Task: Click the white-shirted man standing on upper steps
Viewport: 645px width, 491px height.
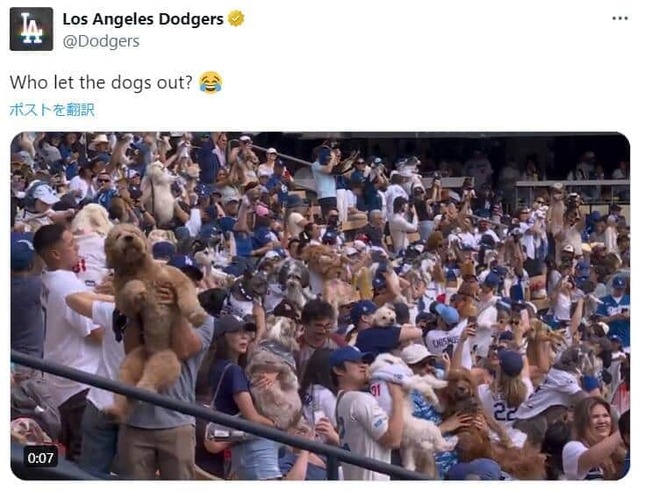Action: pyautogui.click(x=324, y=179)
